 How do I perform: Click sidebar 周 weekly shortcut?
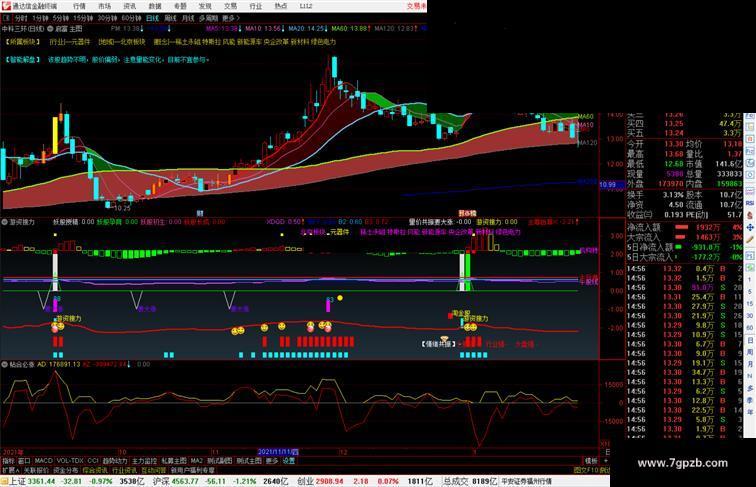750,352
